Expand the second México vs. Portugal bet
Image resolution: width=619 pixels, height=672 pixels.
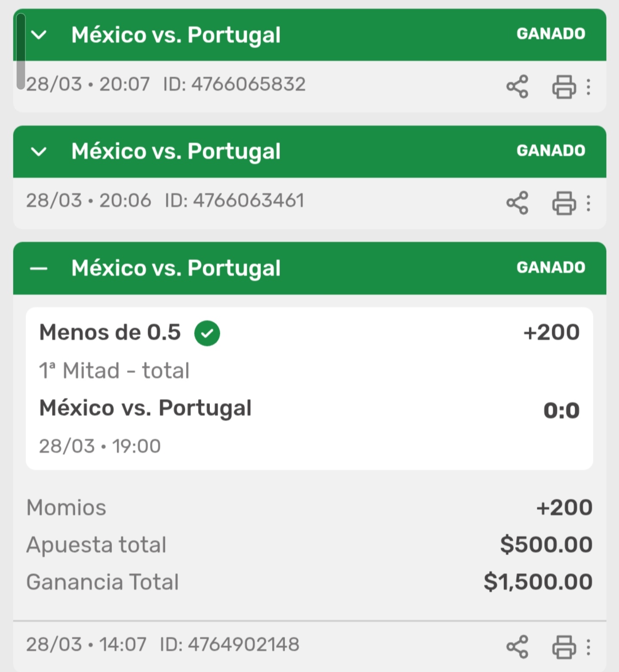pos(39,151)
